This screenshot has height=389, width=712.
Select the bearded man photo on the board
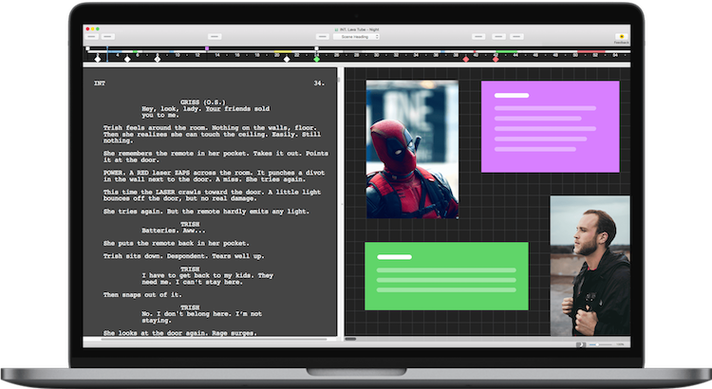click(x=590, y=266)
